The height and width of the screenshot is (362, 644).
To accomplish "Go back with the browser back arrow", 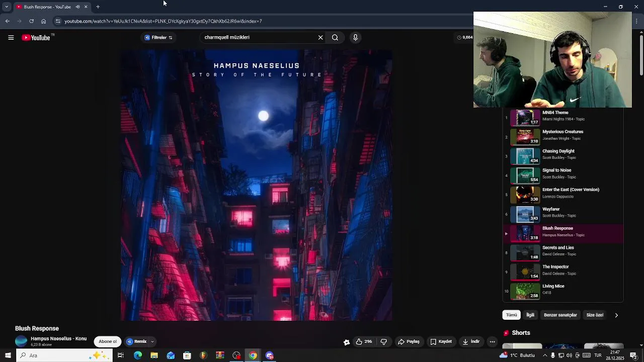I will point(7,21).
